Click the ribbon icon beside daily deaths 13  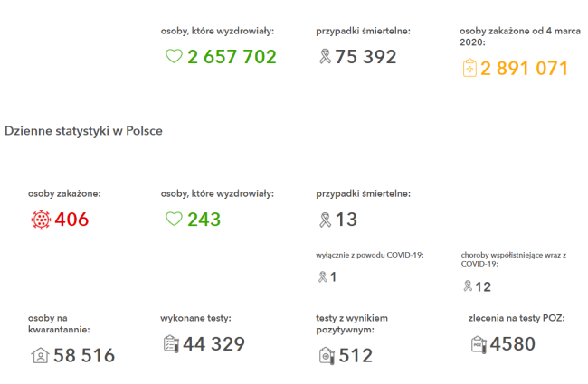pyautogui.click(x=325, y=220)
